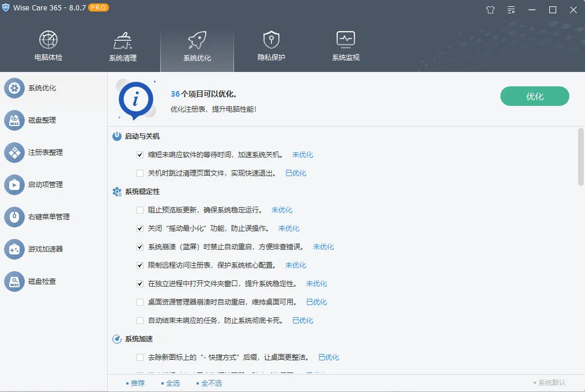Click 已优化 status next to 自动结束未响应的任务

(303, 321)
